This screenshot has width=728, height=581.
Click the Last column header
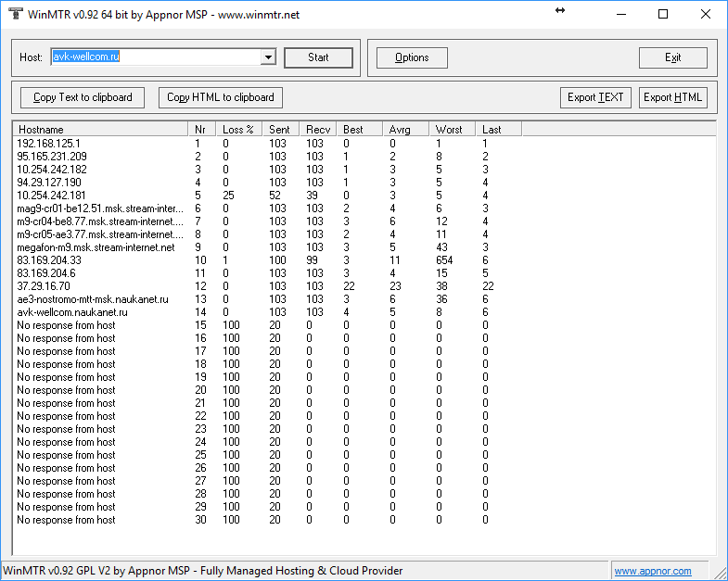coord(499,130)
